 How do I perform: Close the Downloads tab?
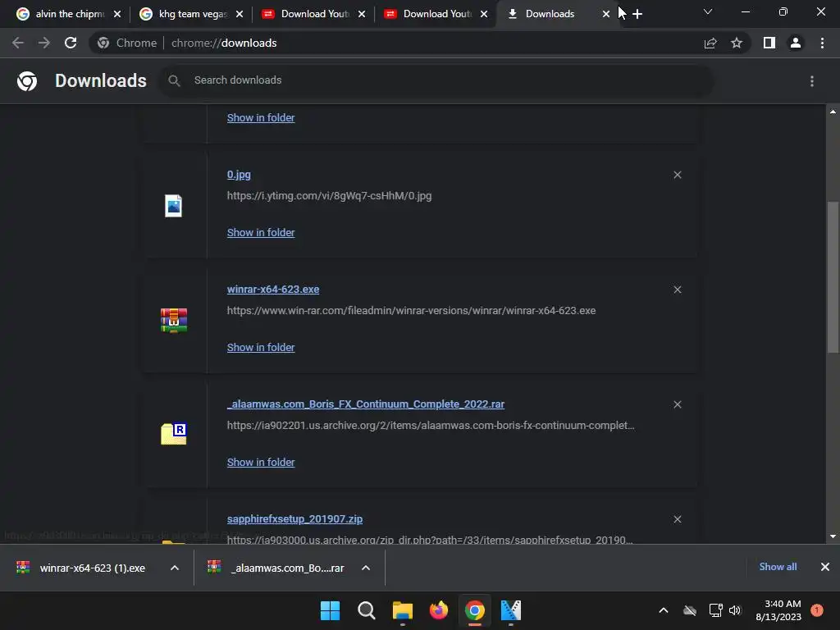pyautogui.click(x=606, y=14)
